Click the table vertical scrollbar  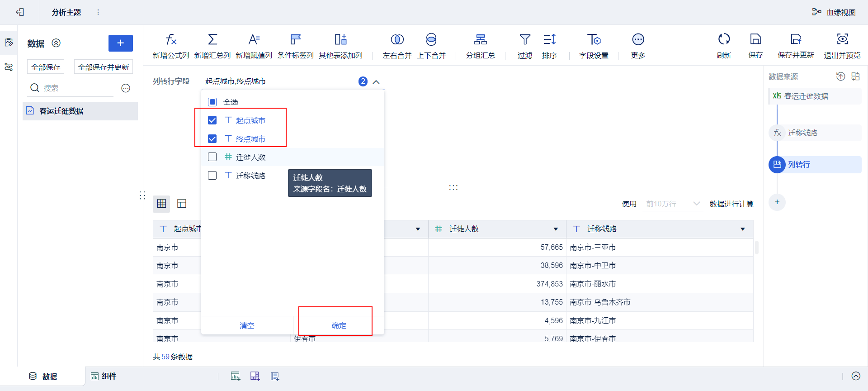[756, 248]
